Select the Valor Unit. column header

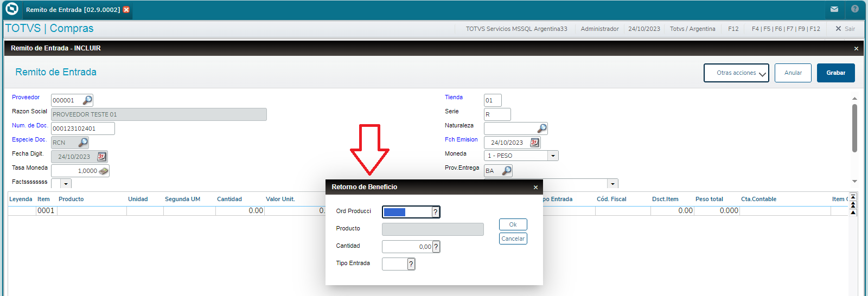click(x=280, y=199)
